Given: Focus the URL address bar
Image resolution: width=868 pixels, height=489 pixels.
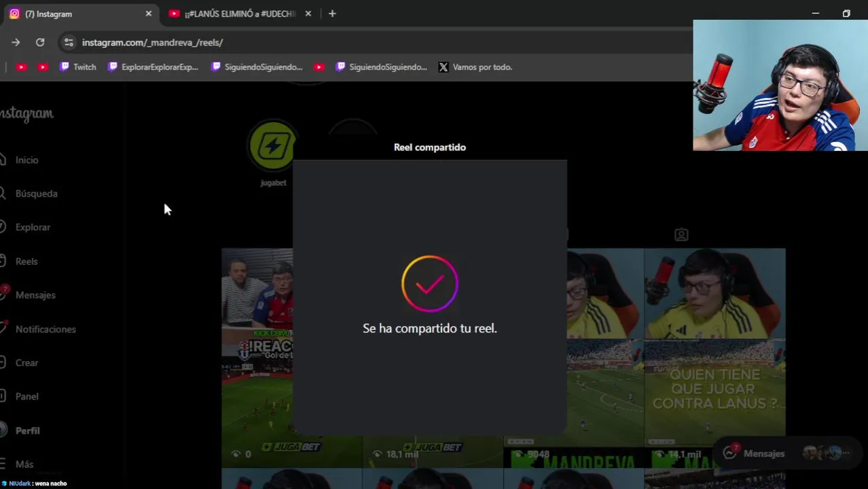Looking at the screenshot, I should click(380, 42).
